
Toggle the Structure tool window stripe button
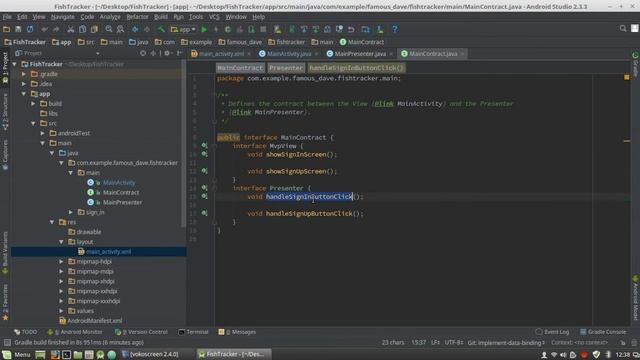tap(5, 112)
